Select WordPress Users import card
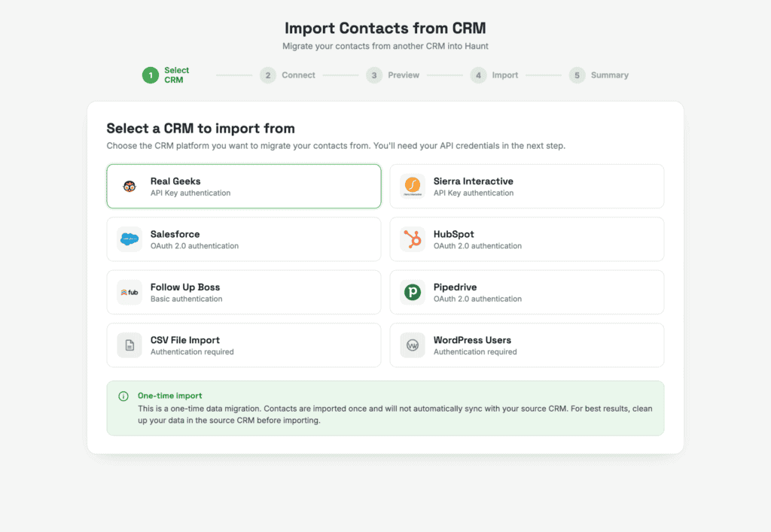Viewport: 771px width, 532px height. (526, 345)
